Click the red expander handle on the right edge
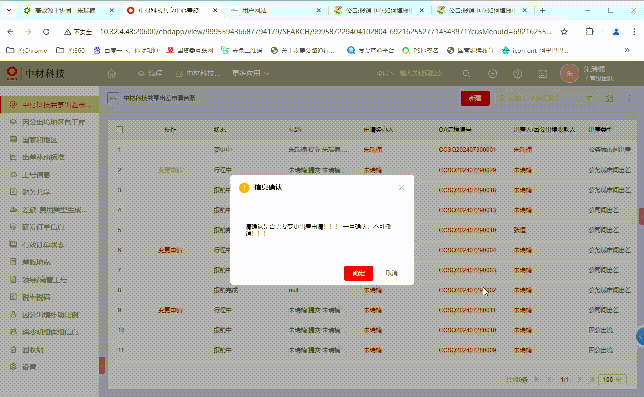The height and width of the screenshot is (397, 644). (x=641, y=216)
